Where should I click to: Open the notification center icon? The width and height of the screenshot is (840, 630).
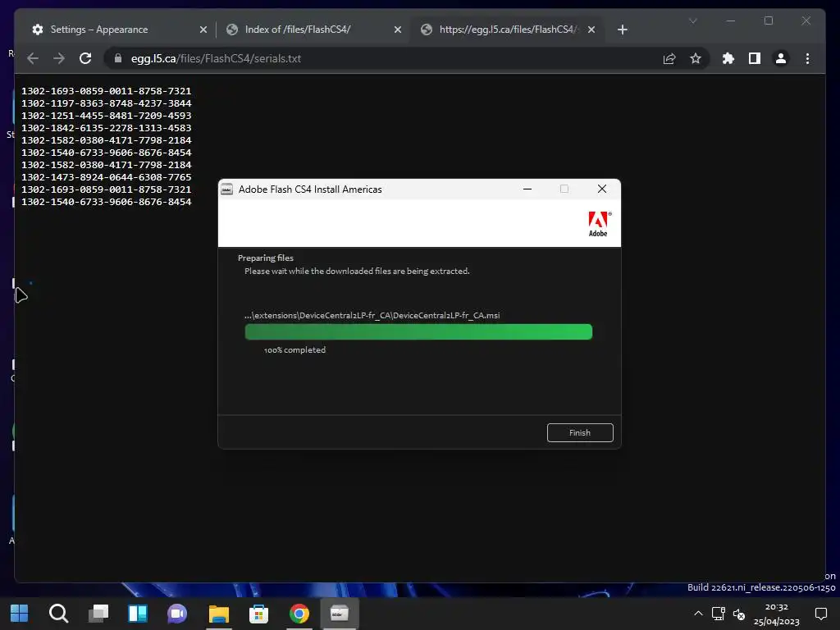click(x=820, y=614)
